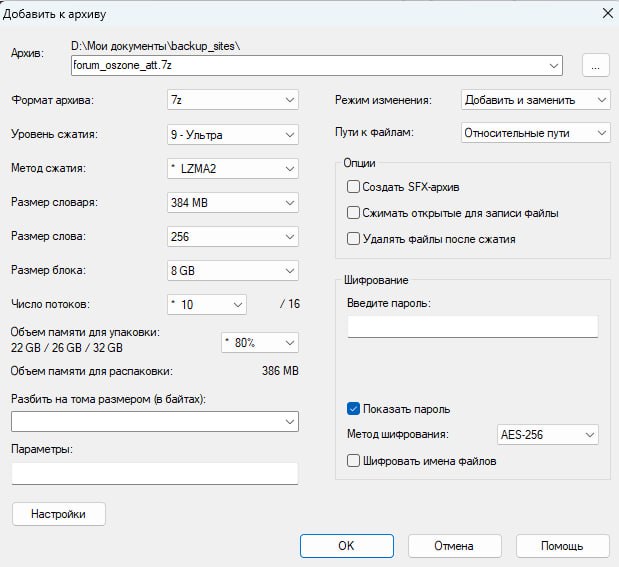Expand the update mode dropdown (Добавить и заменить)
The width and height of the screenshot is (619, 567).
click(x=535, y=100)
